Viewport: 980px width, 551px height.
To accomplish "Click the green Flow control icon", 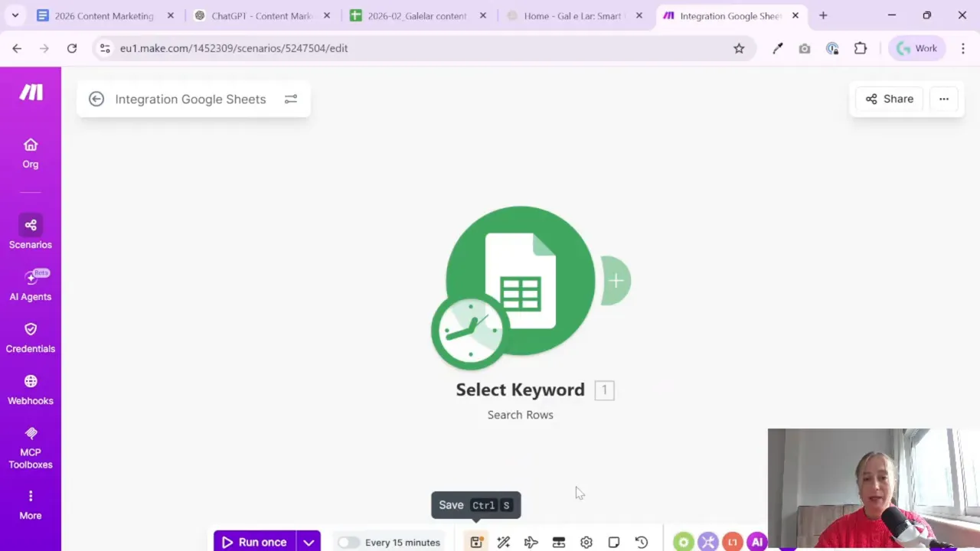I will coord(683,542).
